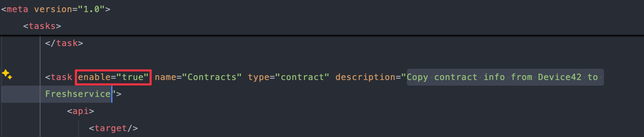The height and width of the screenshot is (137, 644).
Task: Click the description attribute keyword
Action: 365,77
